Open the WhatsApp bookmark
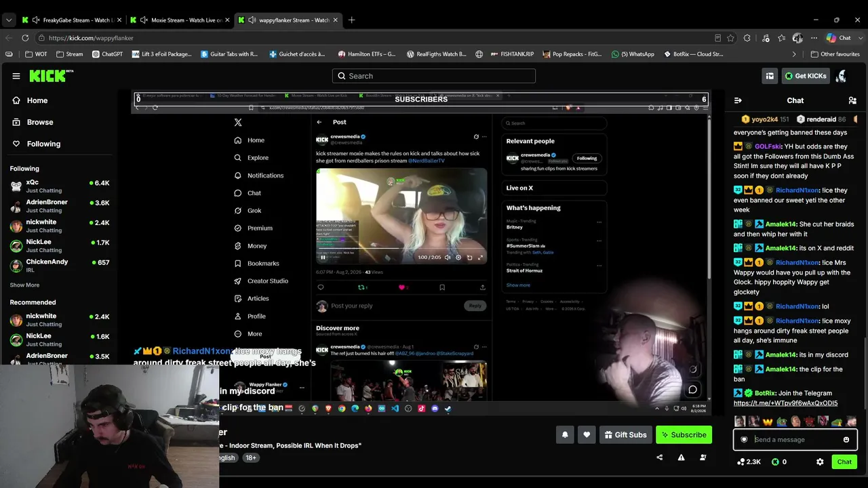Viewport: 868px width, 488px height. (633, 54)
